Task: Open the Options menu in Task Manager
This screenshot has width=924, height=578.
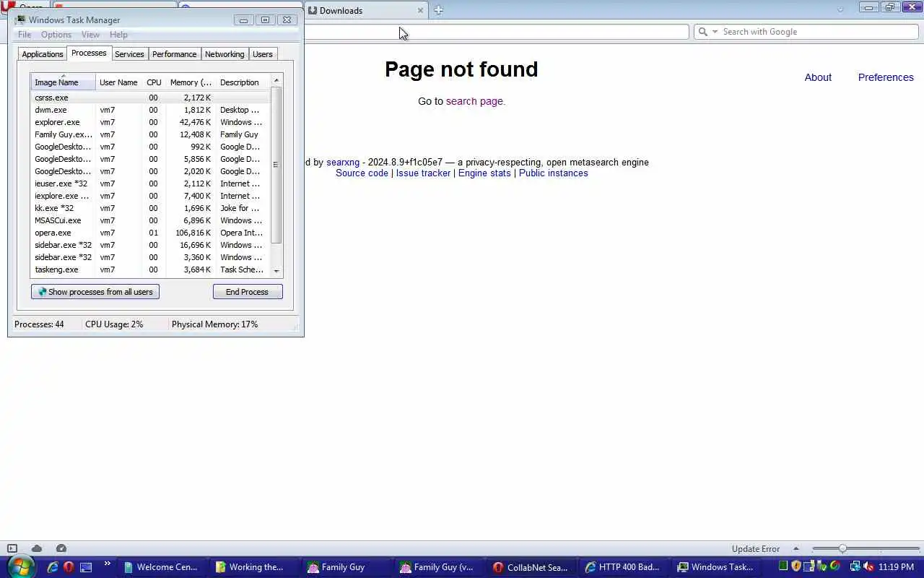Action: coord(56,35)
